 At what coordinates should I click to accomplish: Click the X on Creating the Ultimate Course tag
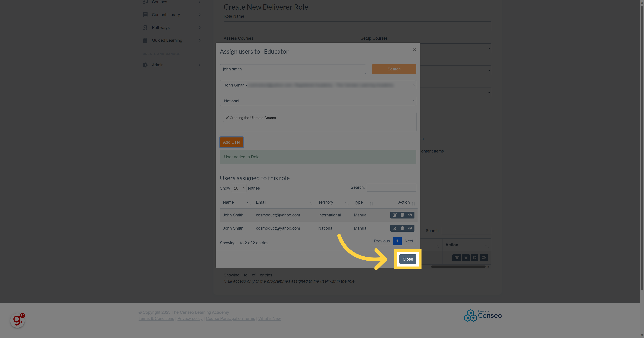click(227, 118)
